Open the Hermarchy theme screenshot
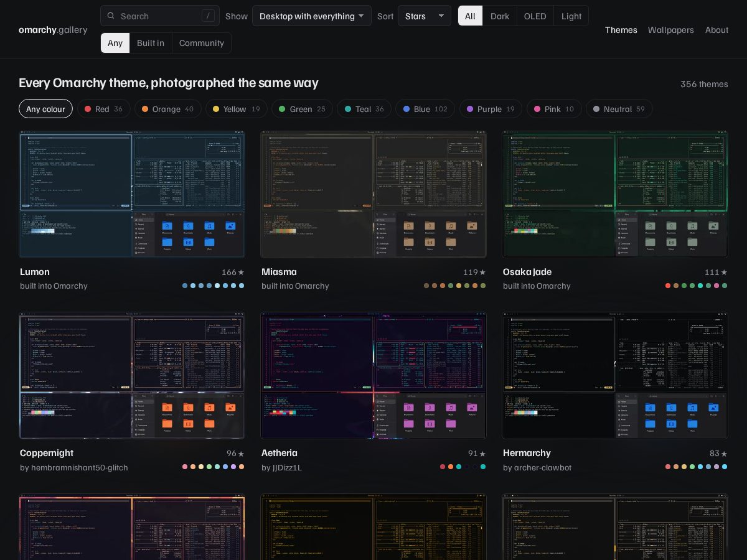 click(615, 375)
